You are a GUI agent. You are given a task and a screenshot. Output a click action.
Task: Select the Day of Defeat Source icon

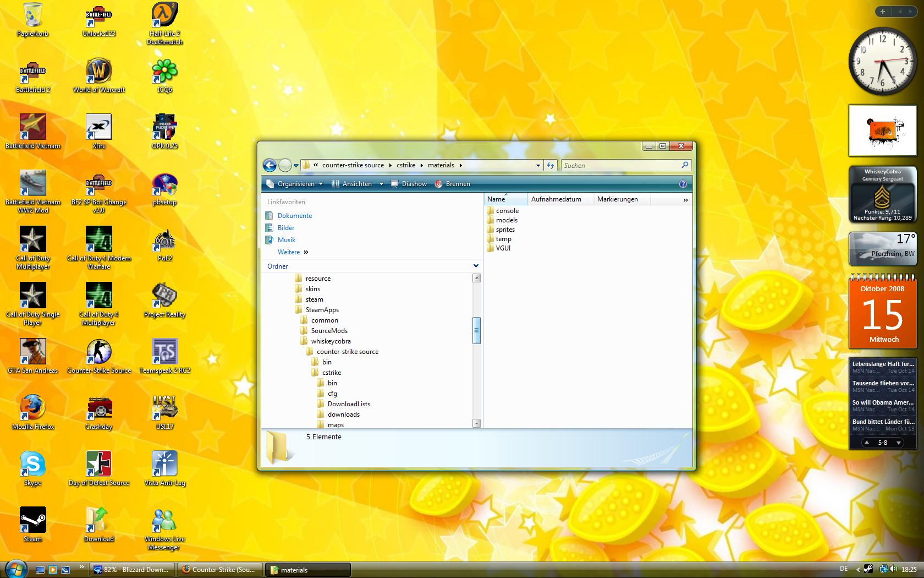click(x=99, y=469)
